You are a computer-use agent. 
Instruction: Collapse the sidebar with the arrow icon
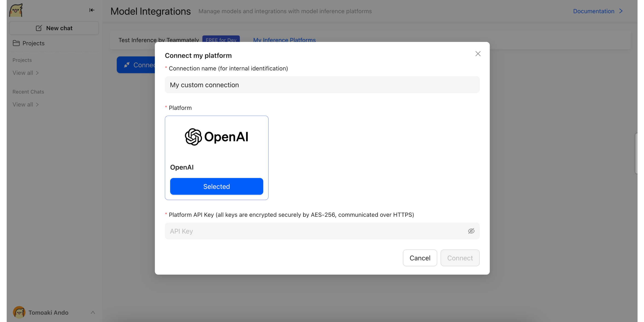(92, 10)
